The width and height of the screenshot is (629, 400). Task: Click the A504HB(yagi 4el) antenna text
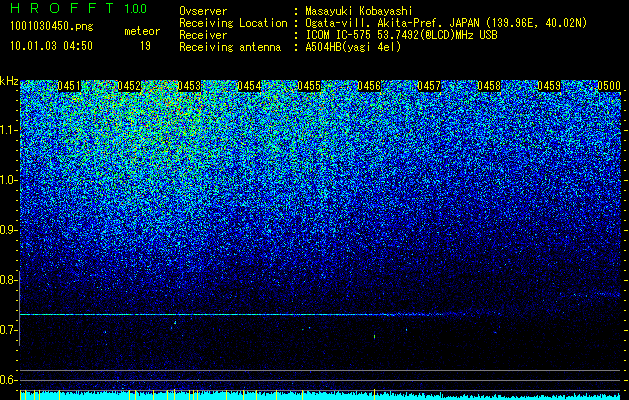click(x=353, y=47)
